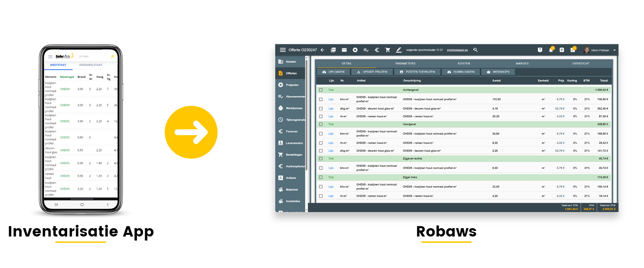Click the search magnifier icon
This screenshot has height=268, width=644.
coord(475,50)
